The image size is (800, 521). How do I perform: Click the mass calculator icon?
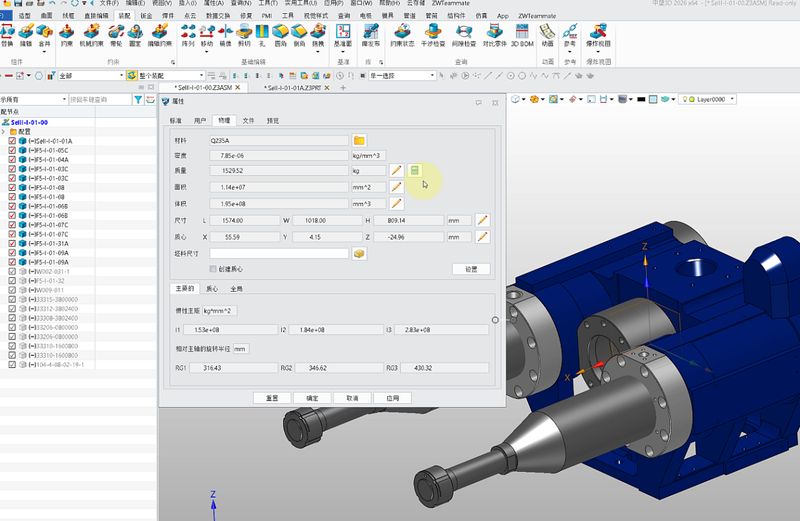click(414, 170)
